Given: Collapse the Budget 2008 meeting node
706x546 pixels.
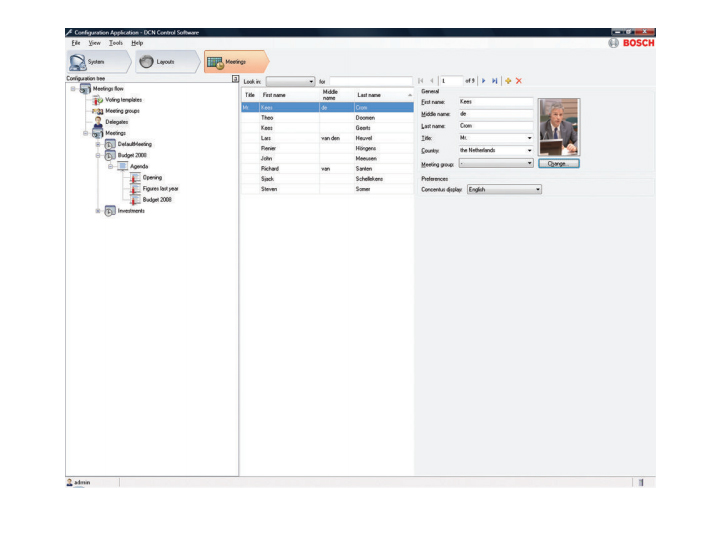Looking at the screenshot, I should [98, 155].
